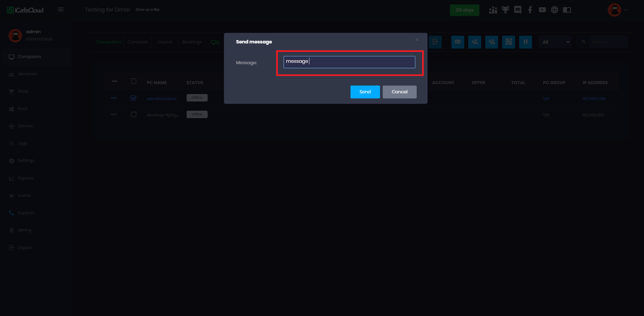Image resolution: width=644 pixels, height=316 pixels.
Task: Open Members in the sidebar
Action: pyautogui.click(x=27, y=74)
